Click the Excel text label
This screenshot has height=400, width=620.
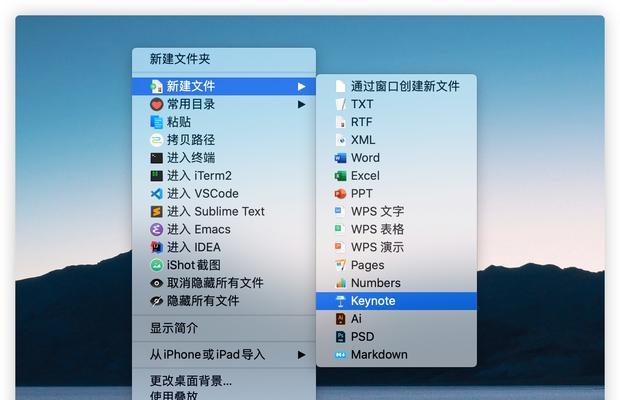pos(365,176)
